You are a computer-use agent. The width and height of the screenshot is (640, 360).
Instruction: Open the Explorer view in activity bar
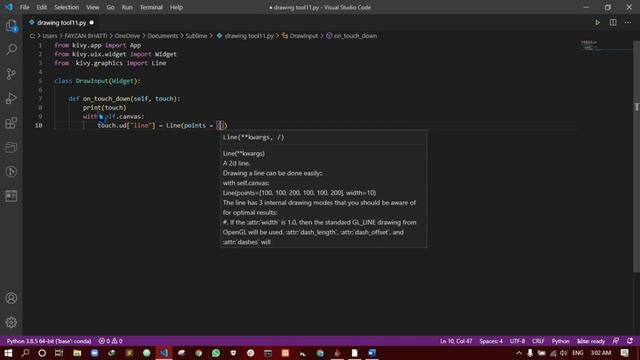tap(11, 26)
